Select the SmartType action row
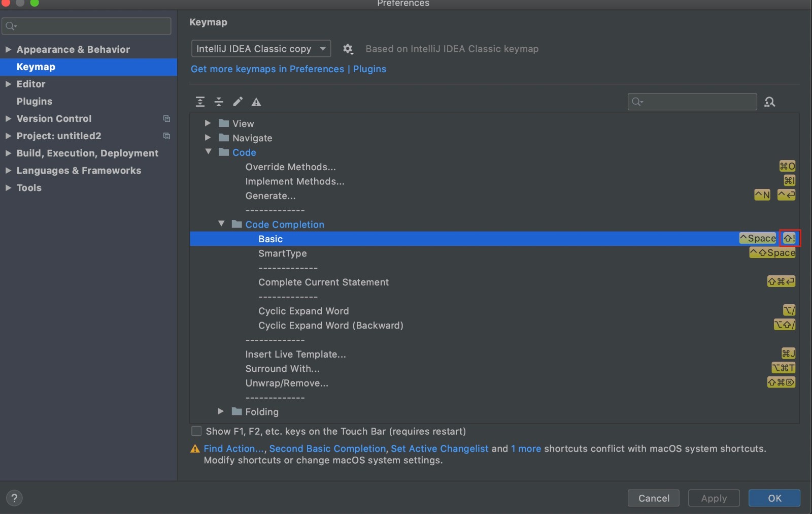 coord(494,253)
